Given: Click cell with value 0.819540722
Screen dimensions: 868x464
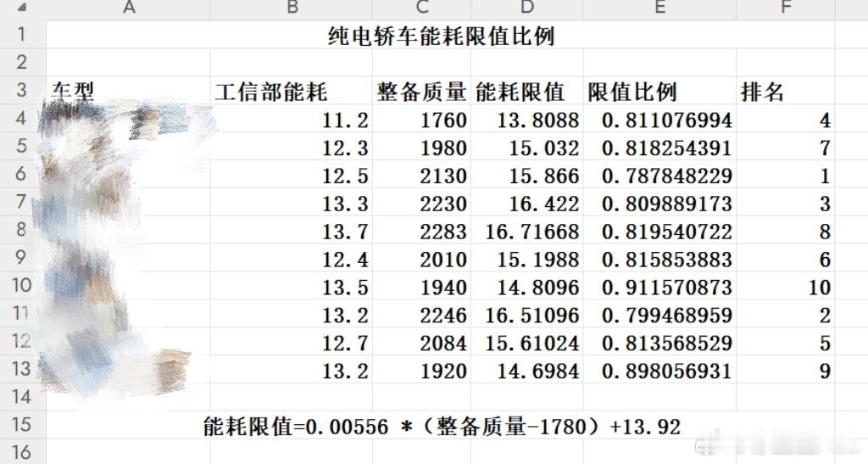Looking at the screenshot, I should click(x=659, y=231).
